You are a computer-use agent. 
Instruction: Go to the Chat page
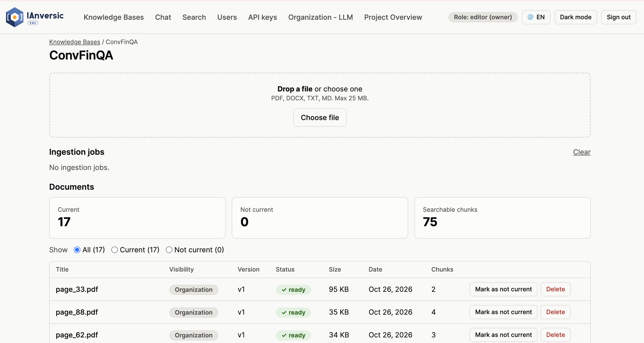[x=163, y=17]
